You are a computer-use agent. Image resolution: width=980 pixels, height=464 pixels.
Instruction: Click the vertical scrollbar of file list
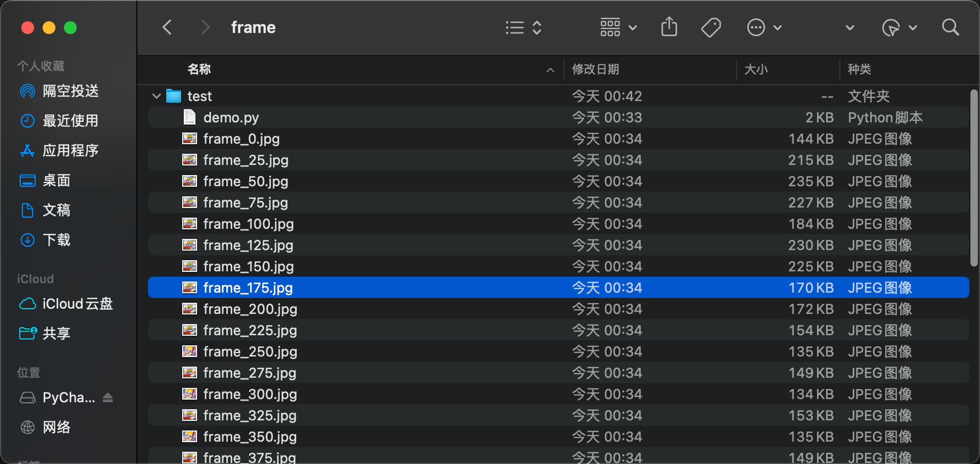click(x=974, y=178)
